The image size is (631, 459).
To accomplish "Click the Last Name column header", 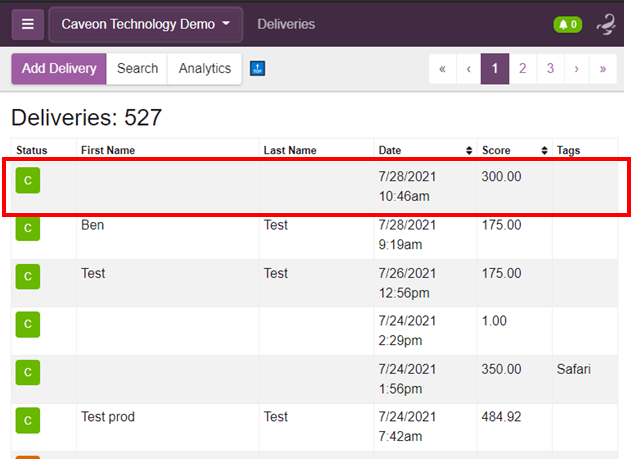I will (x=290, y=150).
